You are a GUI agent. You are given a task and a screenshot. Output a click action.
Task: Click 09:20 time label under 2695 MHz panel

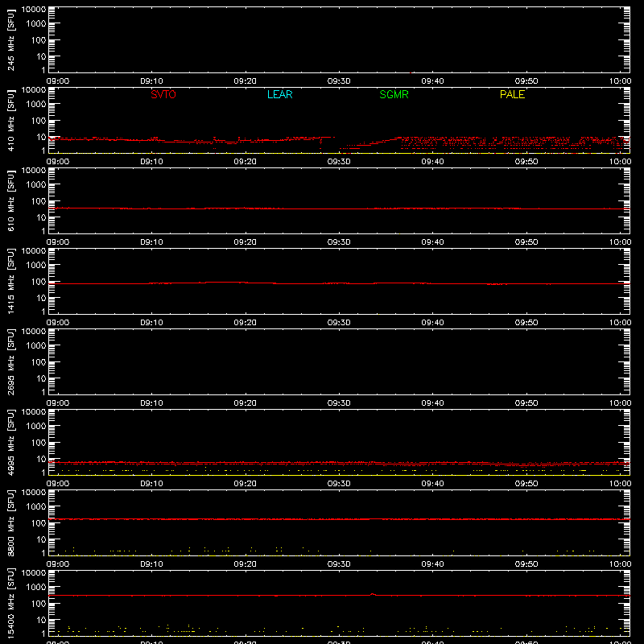(x=246, y=403)
